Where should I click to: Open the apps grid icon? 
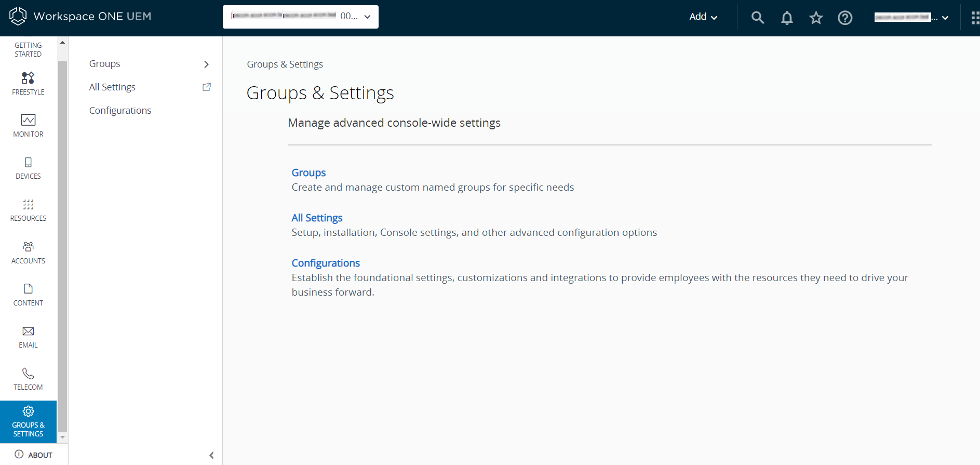pos(975,18)
